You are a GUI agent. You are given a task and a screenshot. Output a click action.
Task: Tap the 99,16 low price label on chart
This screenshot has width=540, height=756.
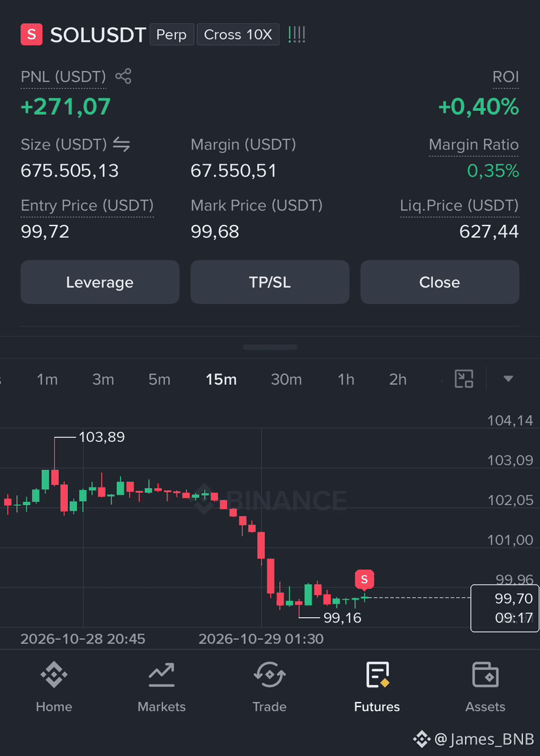[342, 618]
